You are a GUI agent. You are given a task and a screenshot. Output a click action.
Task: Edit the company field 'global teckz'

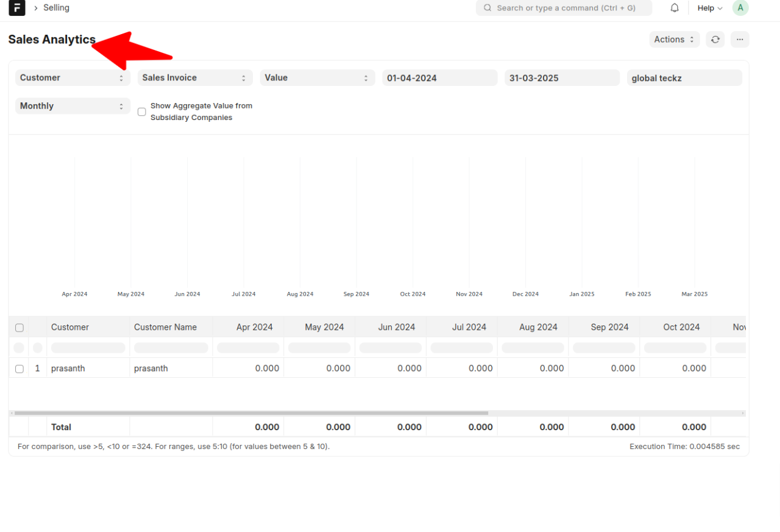684,78
